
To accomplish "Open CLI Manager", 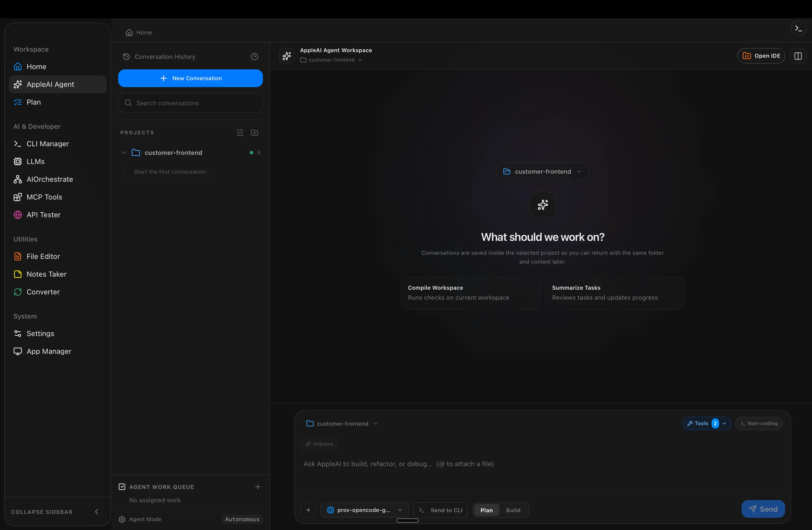I will (x=57, y=144).
